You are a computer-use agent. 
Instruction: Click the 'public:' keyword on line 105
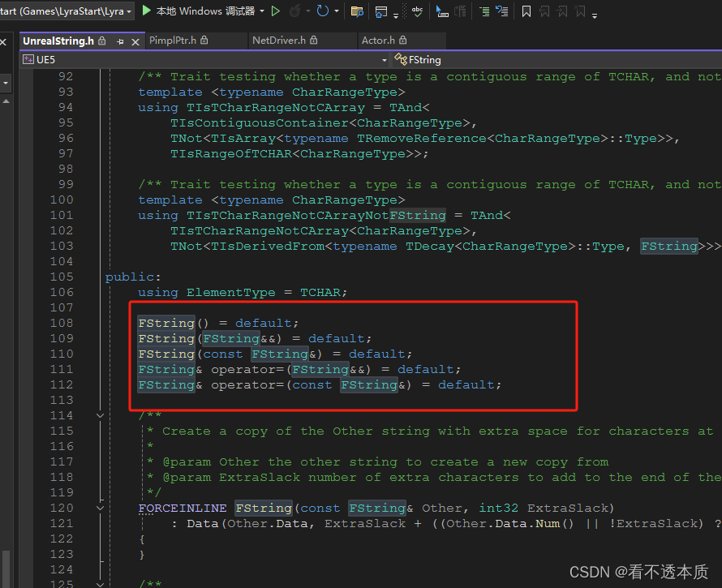point(133,277)
